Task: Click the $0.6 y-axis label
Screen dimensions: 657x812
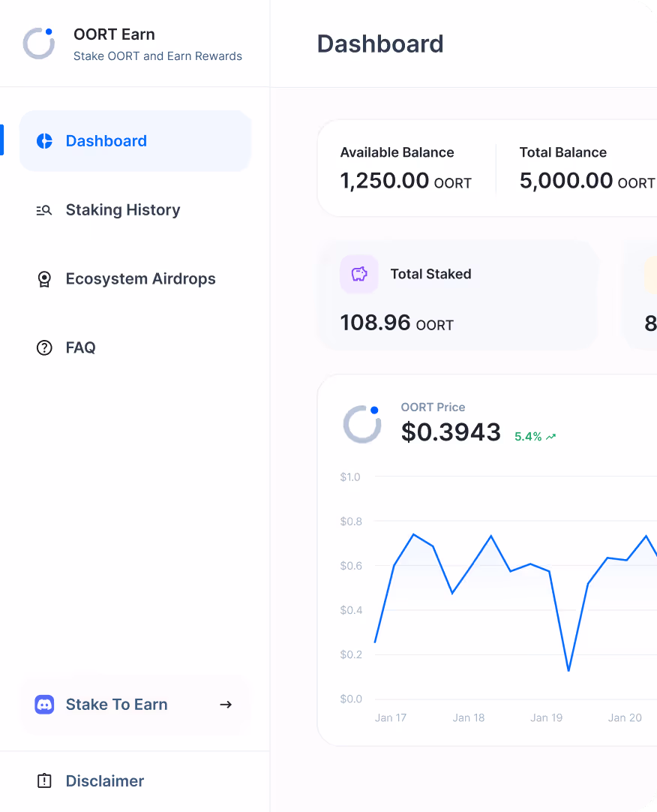Action: tap(351, 566)
